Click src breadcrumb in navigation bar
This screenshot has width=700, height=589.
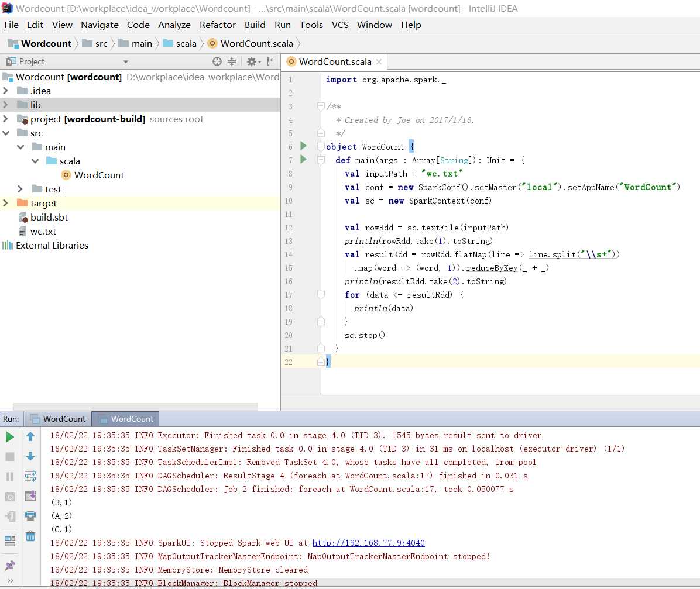95,43
